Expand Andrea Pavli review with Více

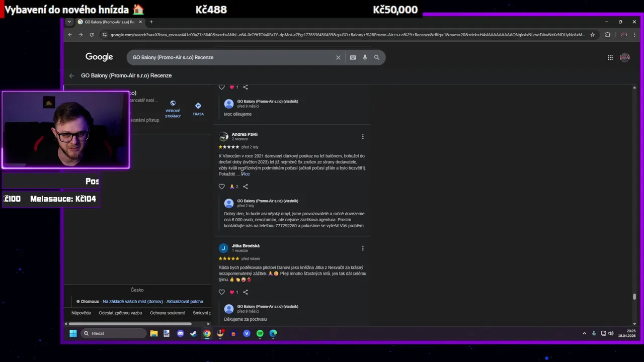246,174
